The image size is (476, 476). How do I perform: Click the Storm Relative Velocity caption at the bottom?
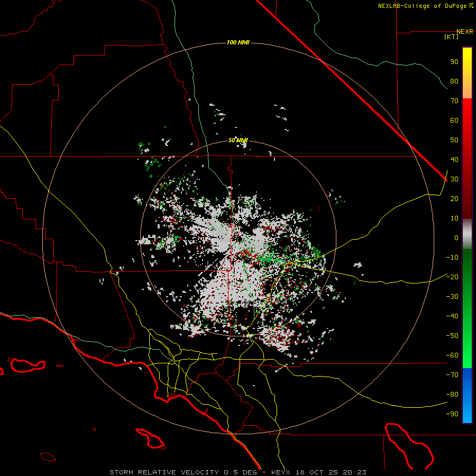(x=237, y=472)
